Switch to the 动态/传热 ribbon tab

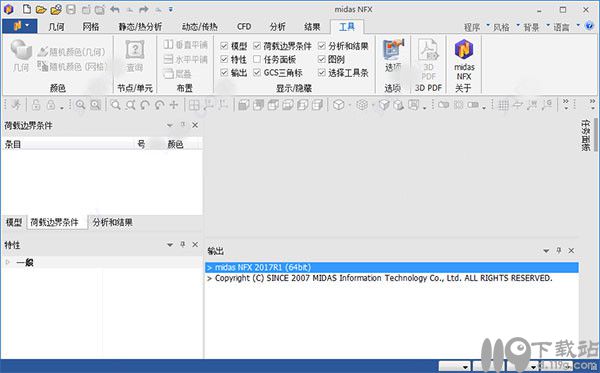tap(200, 27)
